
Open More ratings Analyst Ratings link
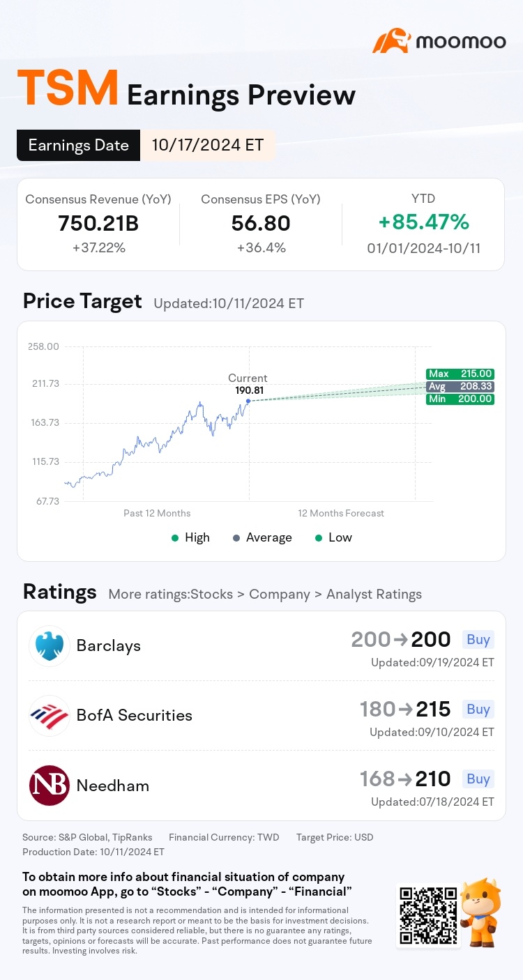(265, 595)
